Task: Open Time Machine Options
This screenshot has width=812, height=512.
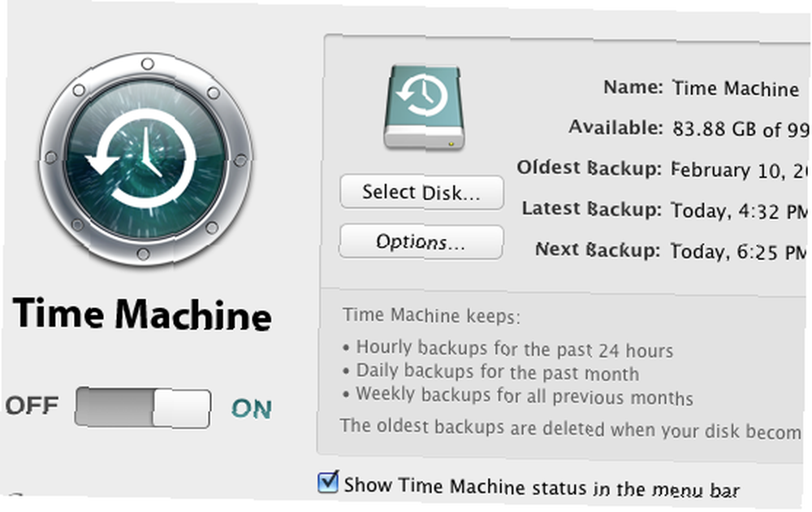Action: point(421,241)
